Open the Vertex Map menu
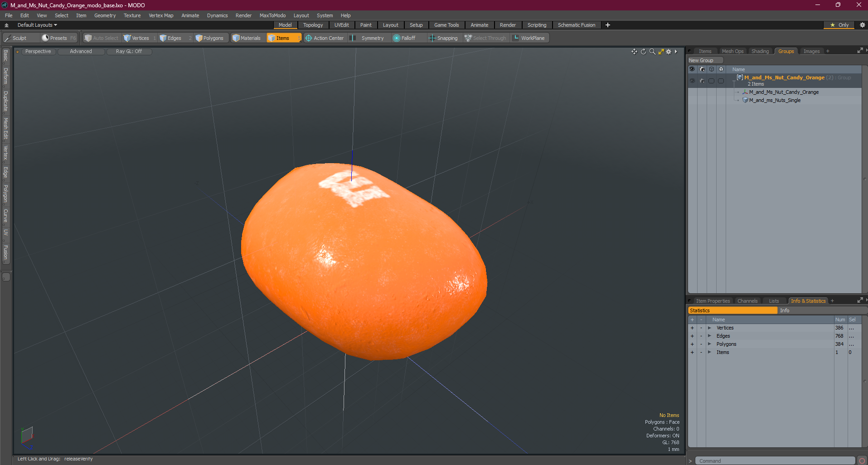 161,15
